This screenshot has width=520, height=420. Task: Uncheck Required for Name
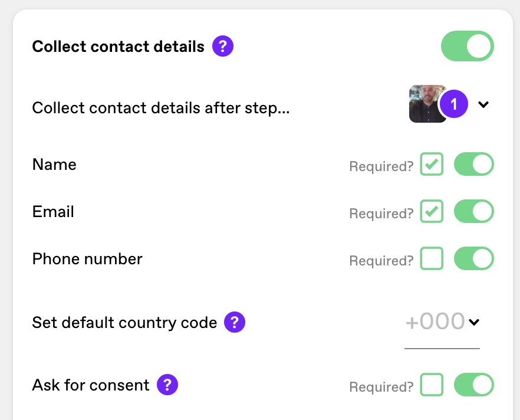click(432, 164)
